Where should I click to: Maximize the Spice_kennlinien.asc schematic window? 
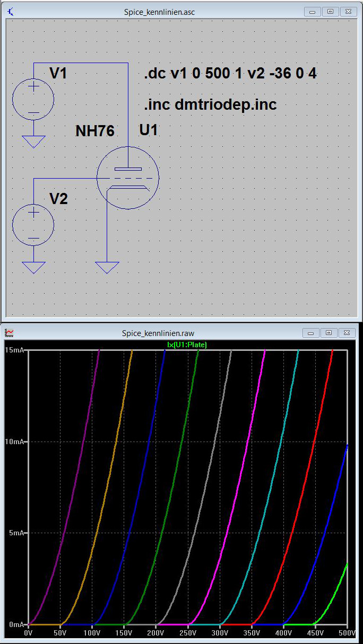[x=331, y=11]
